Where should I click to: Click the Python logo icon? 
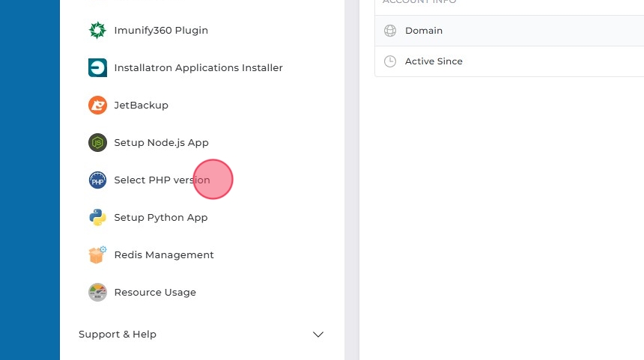[x=97, y=218]
